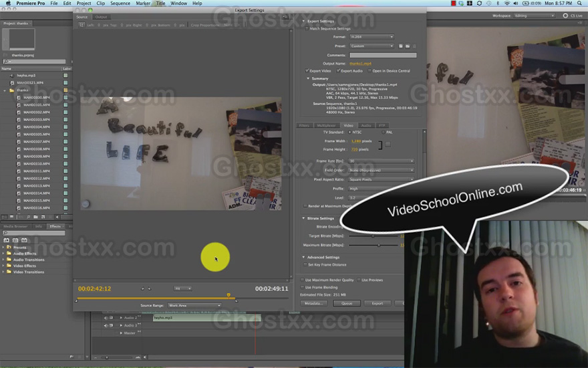Click the Set In Point icon below preview

point(142,289)
